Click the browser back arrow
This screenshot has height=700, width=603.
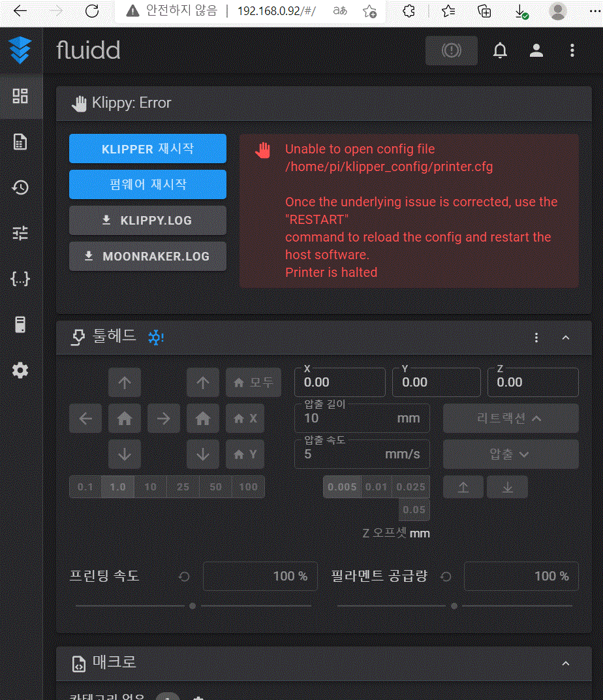pyautogui.click(x=20, y=11)
